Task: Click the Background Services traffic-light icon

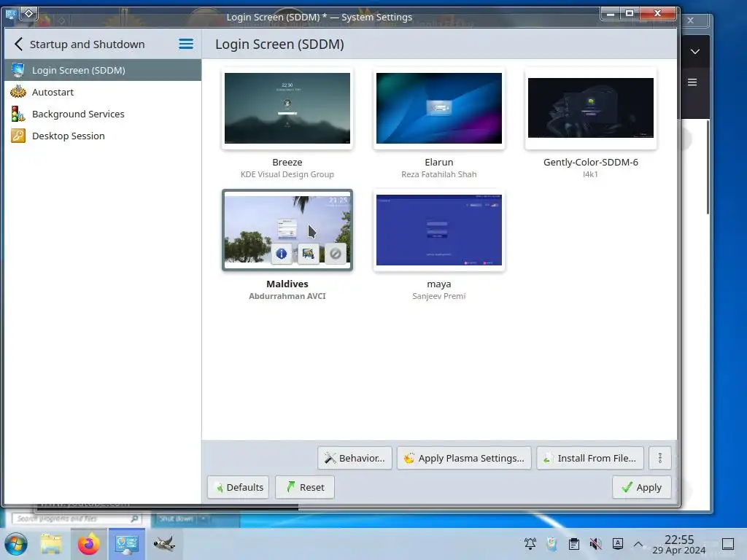Action: (x=18, y=114)
